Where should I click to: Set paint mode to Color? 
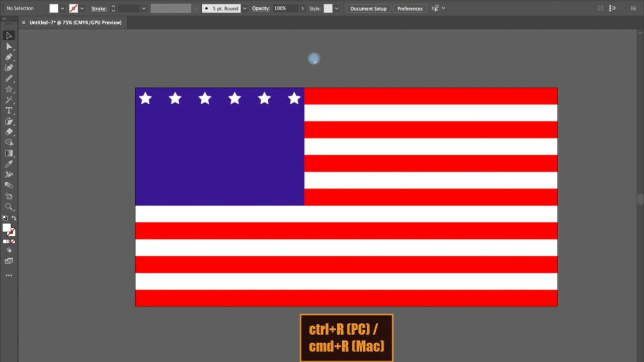tap(6, 241)
